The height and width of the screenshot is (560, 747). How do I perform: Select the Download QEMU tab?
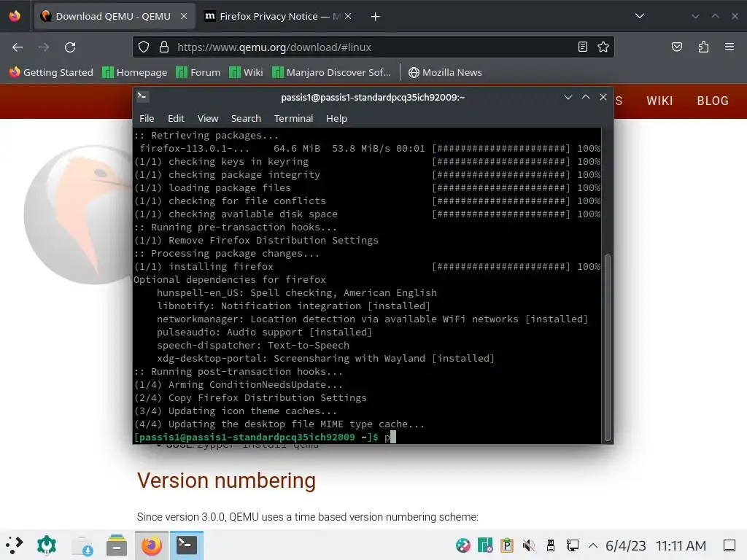115,16
